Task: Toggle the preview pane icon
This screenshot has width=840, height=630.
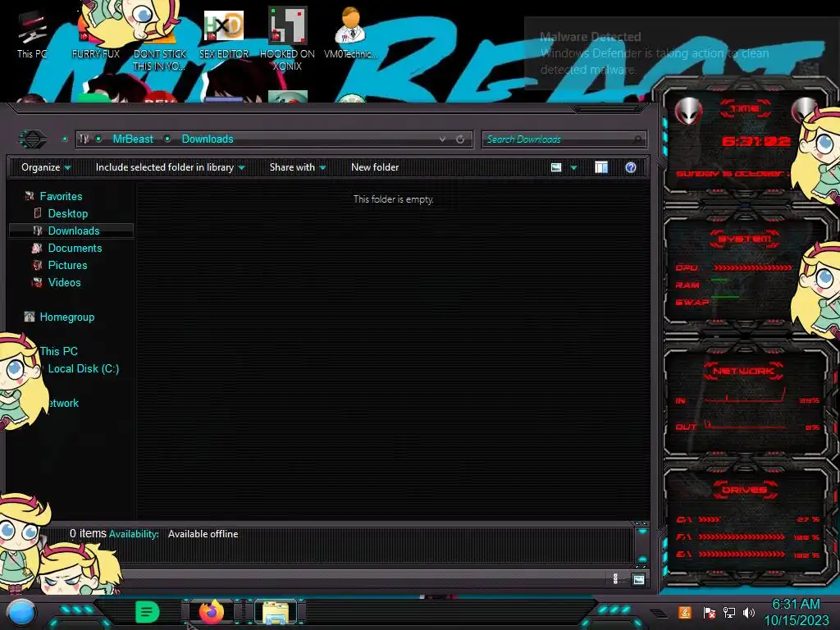Action: [x=601, y=167]
